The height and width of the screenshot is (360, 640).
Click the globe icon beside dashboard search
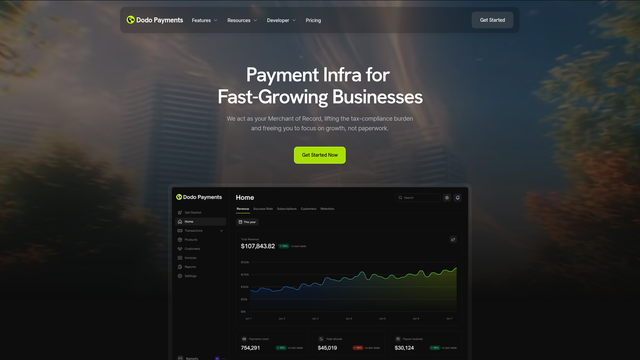click(447, 198)
